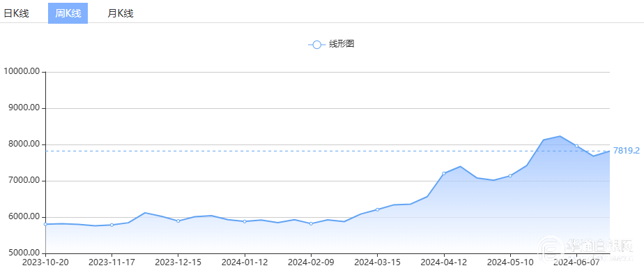This screenshot has width=644, height=275.
Task: Click the 7819.2 current value label
Action: click(x=627, y=151)
